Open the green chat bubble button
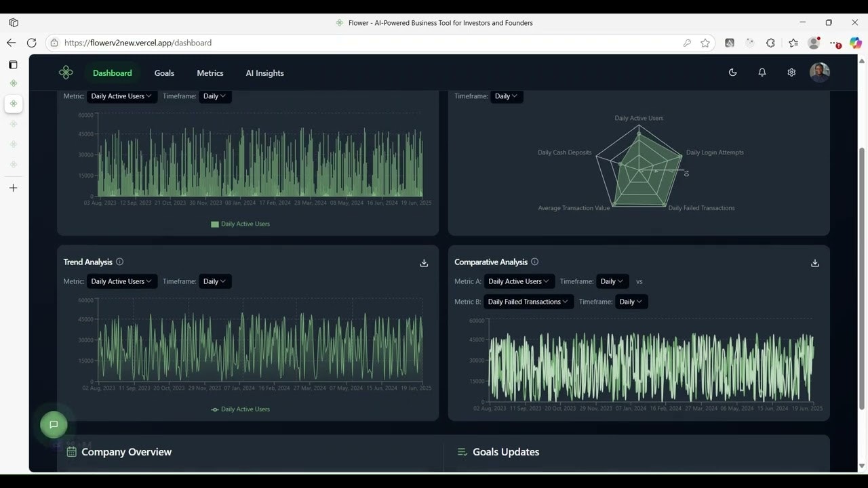The image size is (868, 488). click(x=54, y=424)
